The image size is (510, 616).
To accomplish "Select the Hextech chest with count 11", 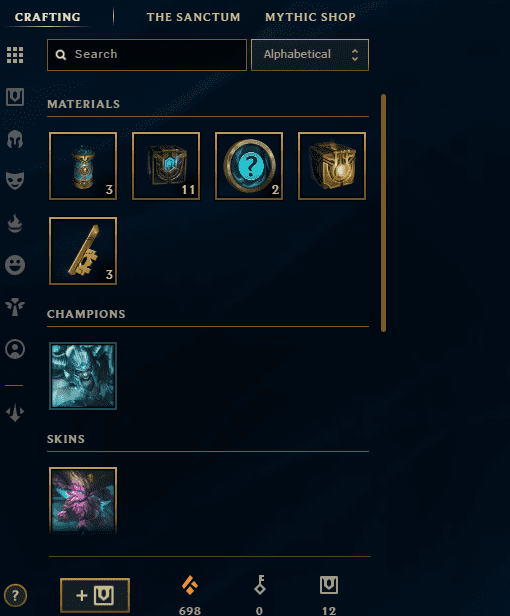I will (x=166, y=166).
